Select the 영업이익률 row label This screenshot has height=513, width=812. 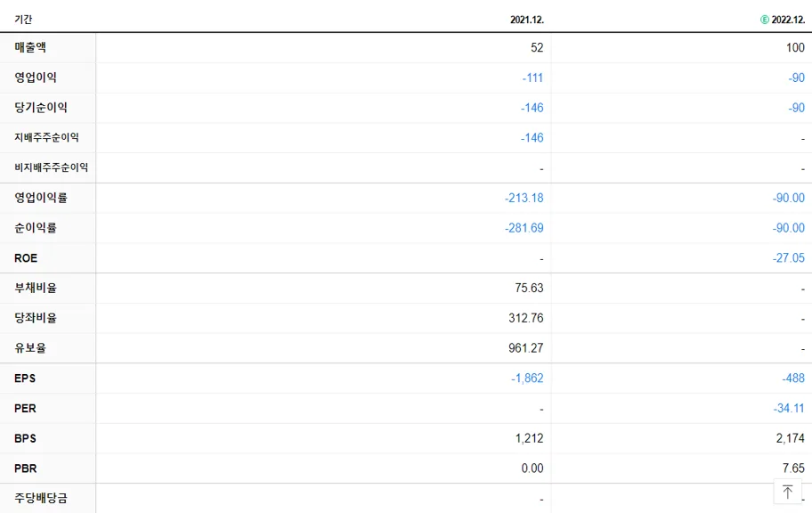(40, 198)
